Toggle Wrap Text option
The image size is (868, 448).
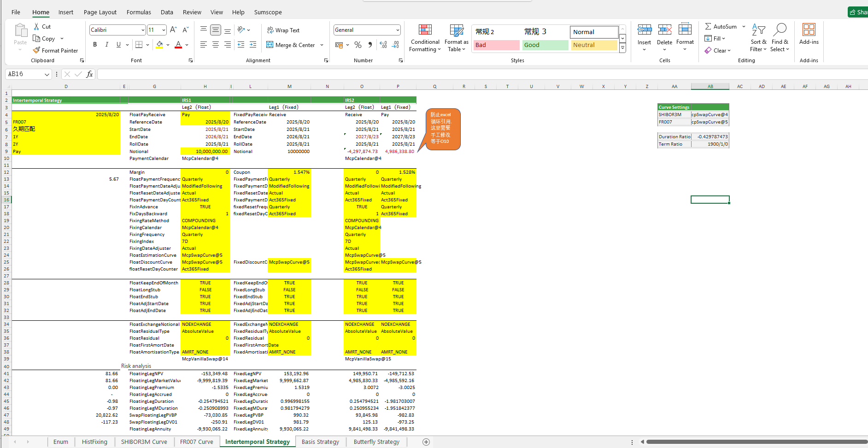tap(283, 30)
